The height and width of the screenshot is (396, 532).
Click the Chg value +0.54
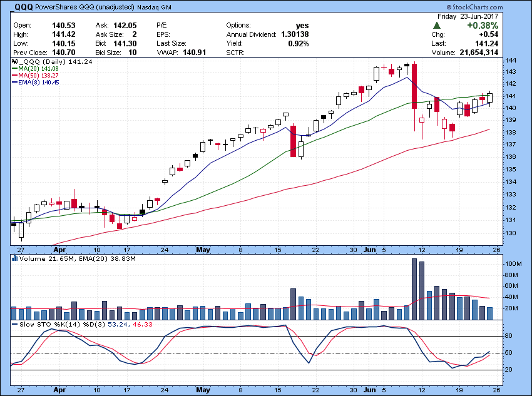click(489, 34)
